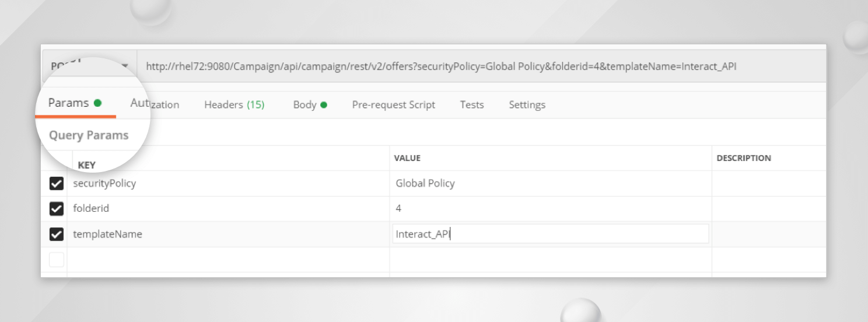Image resolution: width=868 pixels, height=322 pixels.
Task: Disable the folderid parameter checkbox
Action: [x=57, y=209]
